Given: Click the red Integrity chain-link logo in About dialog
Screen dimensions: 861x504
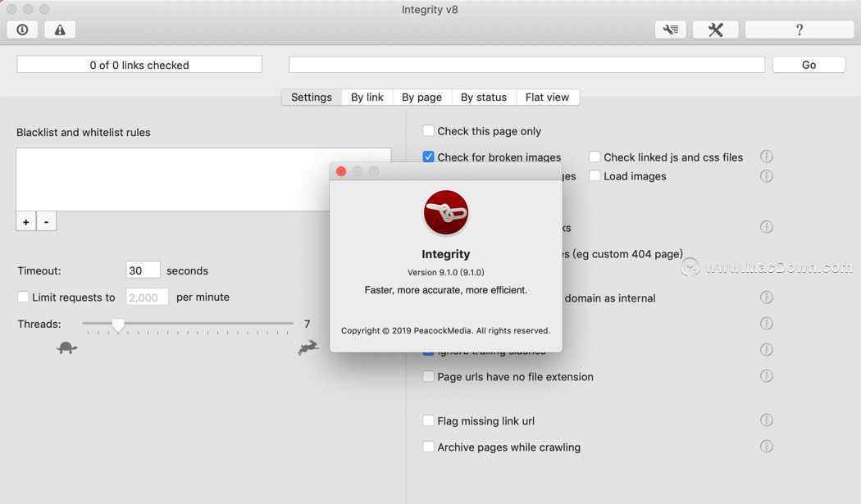Looking at the screenshot, I should [446, 212].
